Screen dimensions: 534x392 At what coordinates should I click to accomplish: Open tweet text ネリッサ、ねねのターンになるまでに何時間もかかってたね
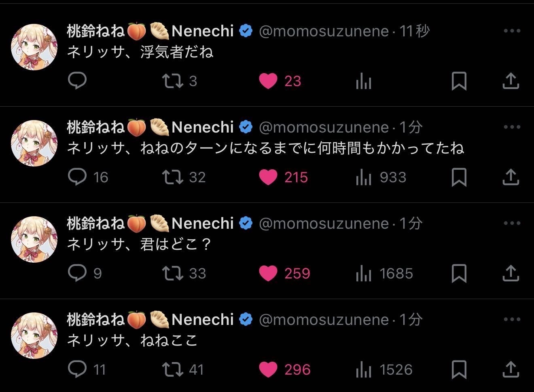[265, 148]
